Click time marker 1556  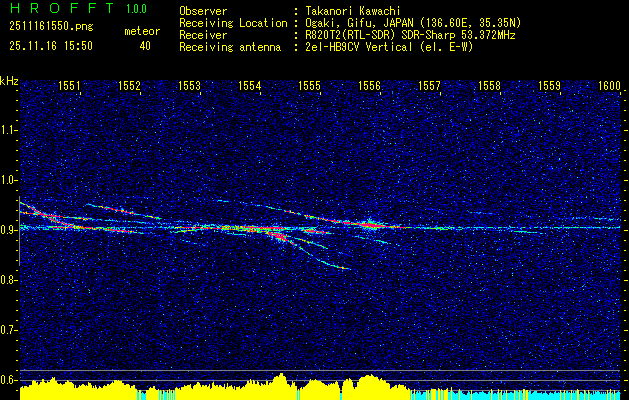pos(369,85)
